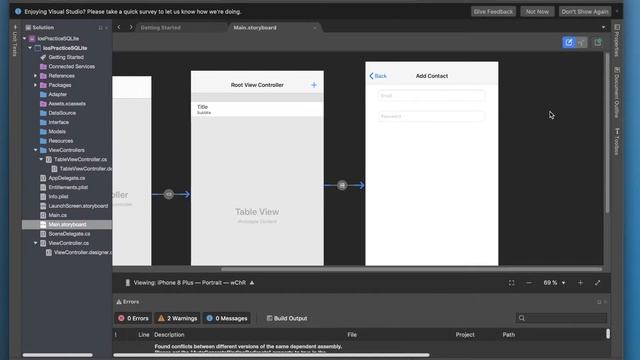
Task: Select LaunchScreen.storyboard file
Action: tap(78, 206)
